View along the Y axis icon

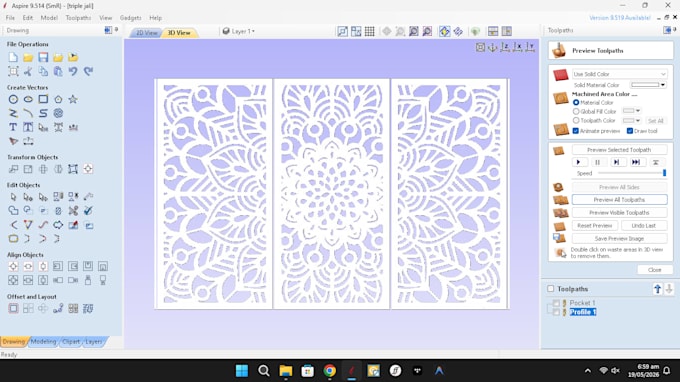pos(530,47)
